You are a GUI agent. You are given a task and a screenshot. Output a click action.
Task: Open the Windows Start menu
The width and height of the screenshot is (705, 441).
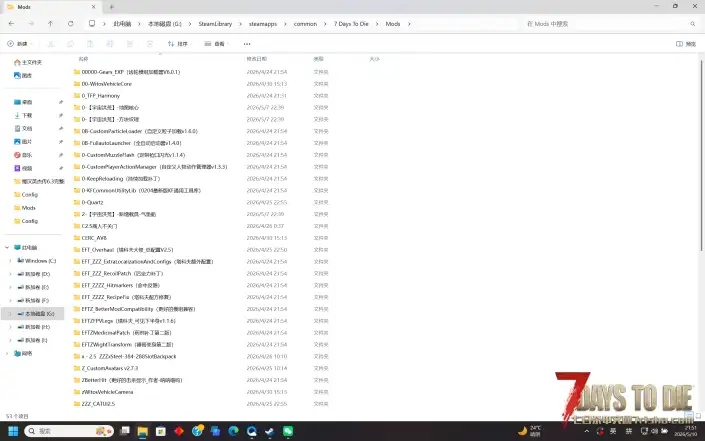13,431
